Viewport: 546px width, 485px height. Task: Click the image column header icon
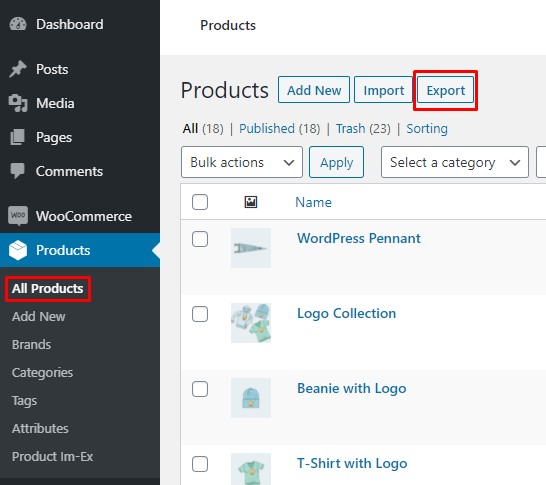coord(251,202)
